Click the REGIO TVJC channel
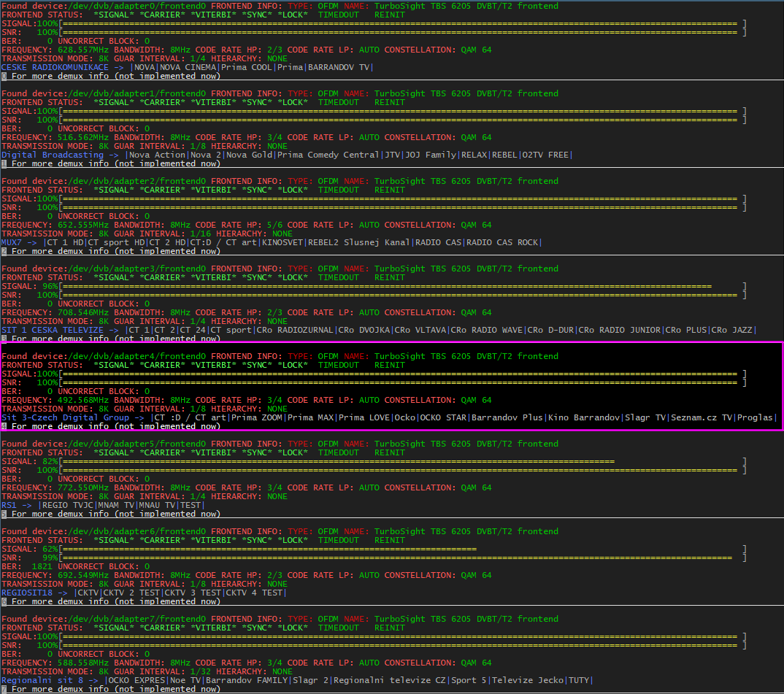The image size is (784, 694). pos(68,505)
